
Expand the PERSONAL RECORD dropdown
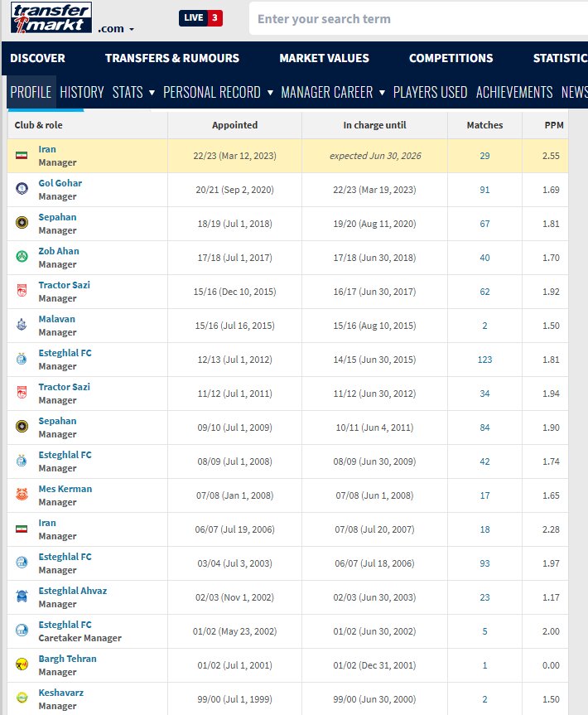[218, 92]
